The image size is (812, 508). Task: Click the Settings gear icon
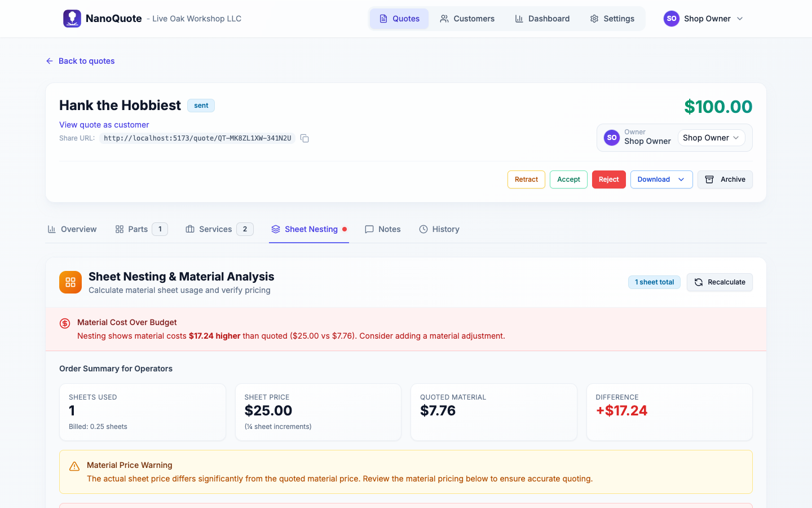click(x=594, y=18)
